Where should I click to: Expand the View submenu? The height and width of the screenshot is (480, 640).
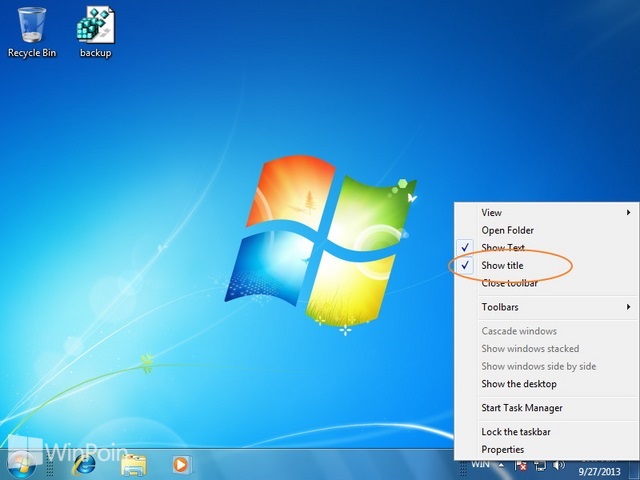coord(547,213)
